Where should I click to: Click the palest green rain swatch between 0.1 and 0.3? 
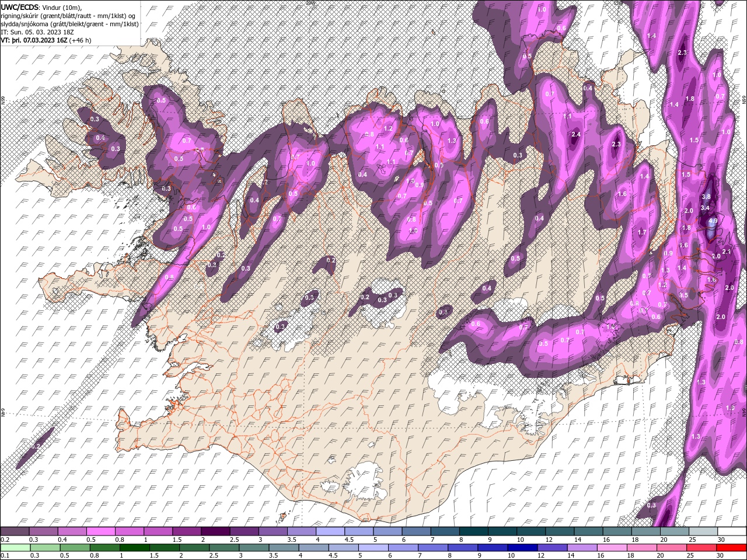tap(15, 548)
